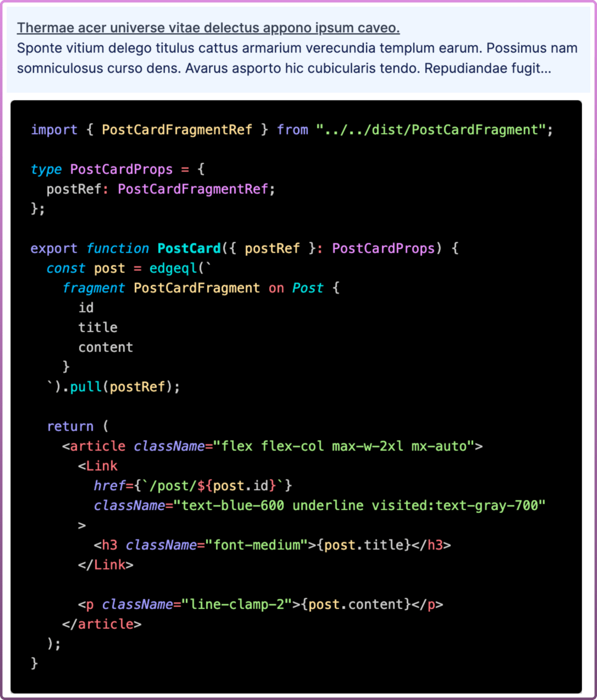This screenshot has height=700, width=597.
Task: Click the opening article tag with className
Action: [272, 446]
